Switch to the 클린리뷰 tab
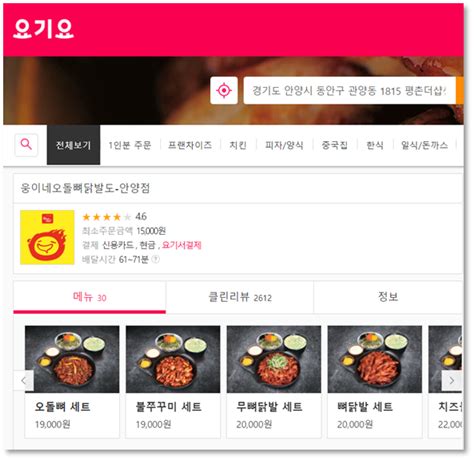474x460 pixels. (x=240, y=297)
